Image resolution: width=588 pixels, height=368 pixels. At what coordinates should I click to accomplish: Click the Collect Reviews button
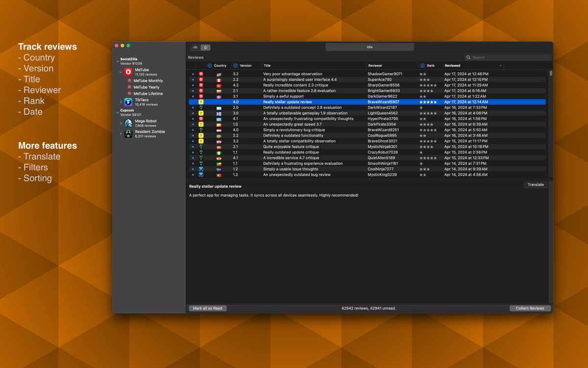coord(530,308)
